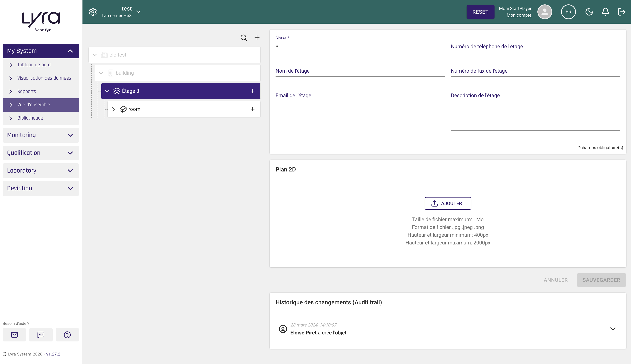Image resolution: width=631 pixels, height=364 pixels.
Task: Click the Plan 2D heading
Action: 286,169
